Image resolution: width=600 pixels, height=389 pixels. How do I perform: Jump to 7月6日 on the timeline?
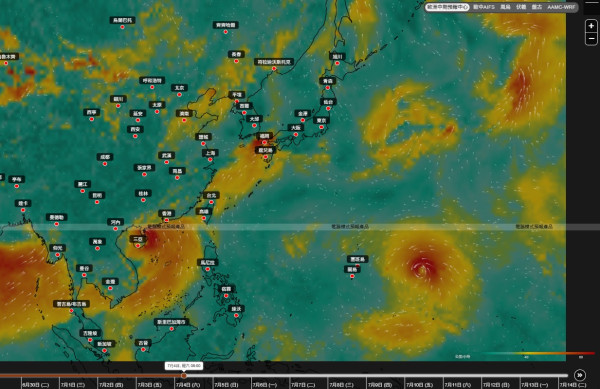tap(264, 385)
